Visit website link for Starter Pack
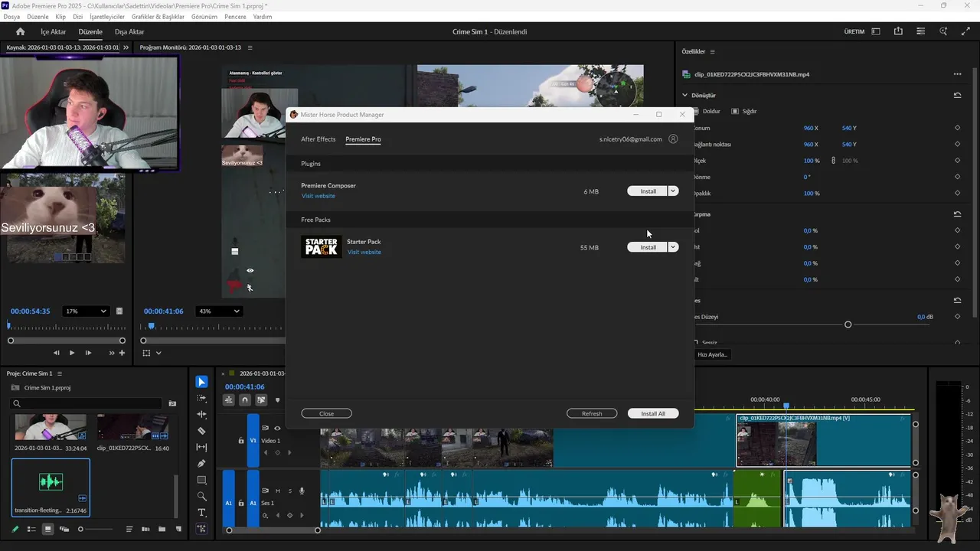The height and width of the screenshot is (551, 980). coord(364,252)
